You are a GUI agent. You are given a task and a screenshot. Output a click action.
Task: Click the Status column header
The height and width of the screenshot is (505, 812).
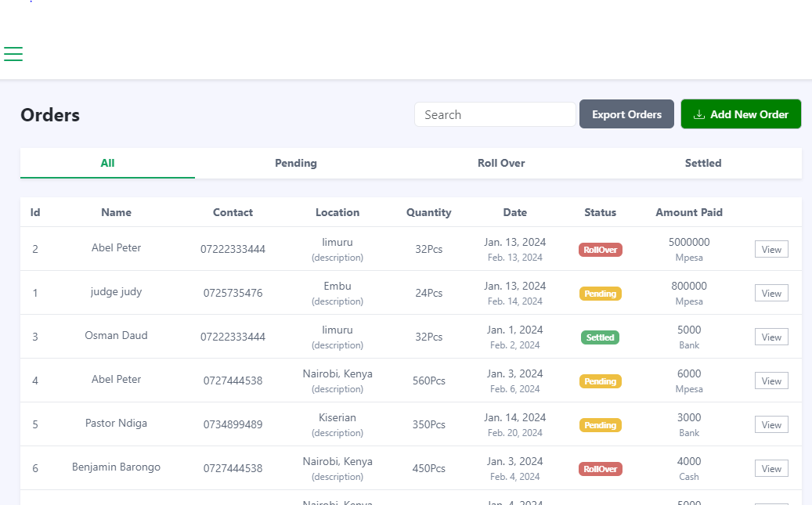pos(601,212)
